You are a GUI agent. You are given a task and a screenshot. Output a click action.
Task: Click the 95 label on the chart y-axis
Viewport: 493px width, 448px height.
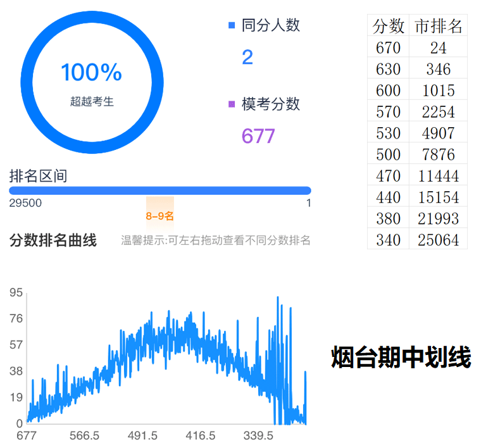click(16, 292)
